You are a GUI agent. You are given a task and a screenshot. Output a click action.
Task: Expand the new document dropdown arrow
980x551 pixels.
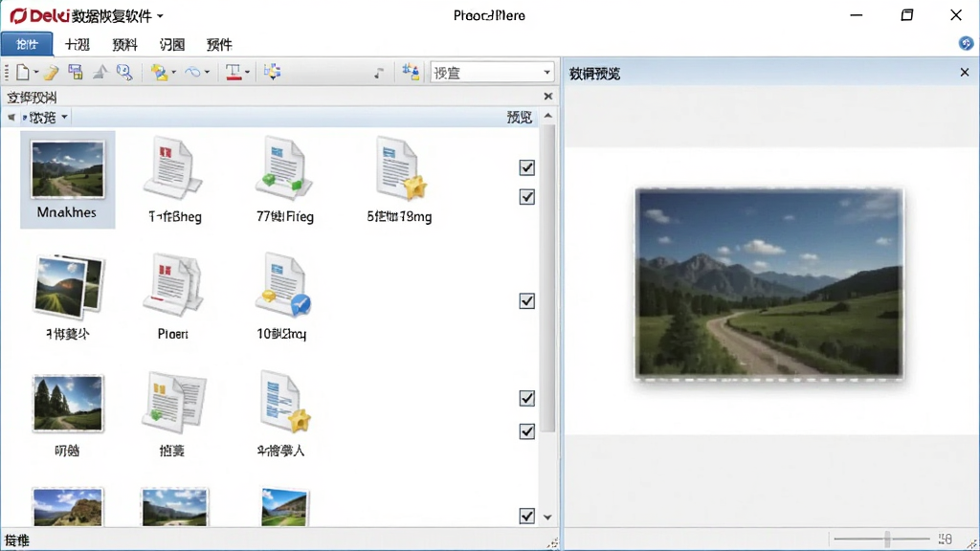click(35, 73)
